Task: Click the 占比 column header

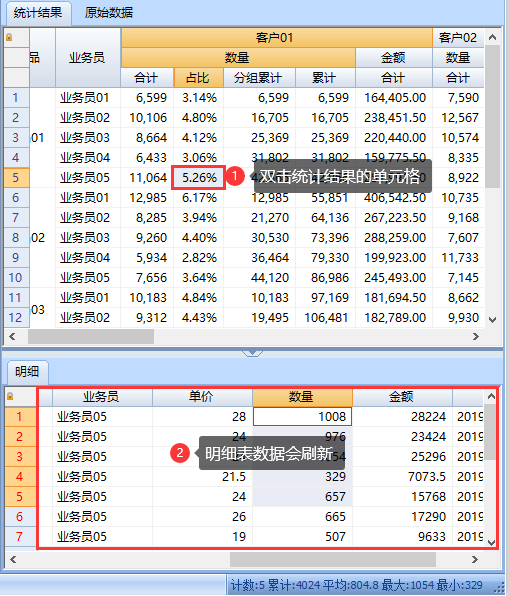Action: [x=198, y=78]
